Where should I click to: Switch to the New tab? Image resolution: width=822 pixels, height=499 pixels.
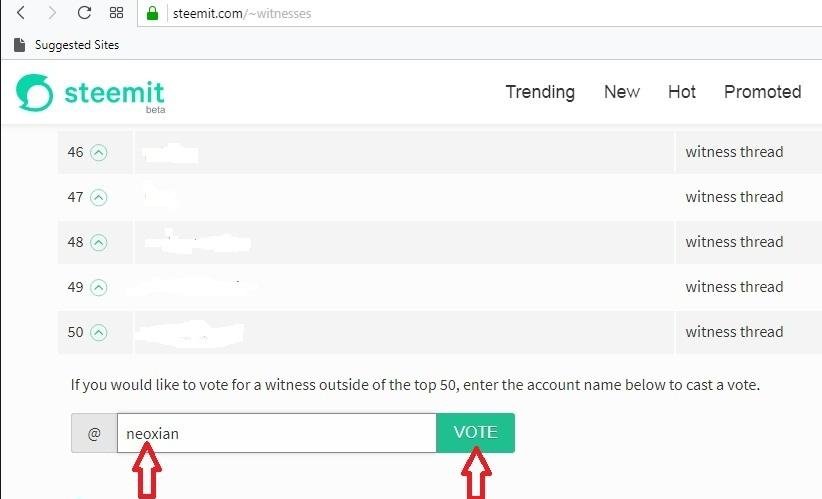coord(621,92)
